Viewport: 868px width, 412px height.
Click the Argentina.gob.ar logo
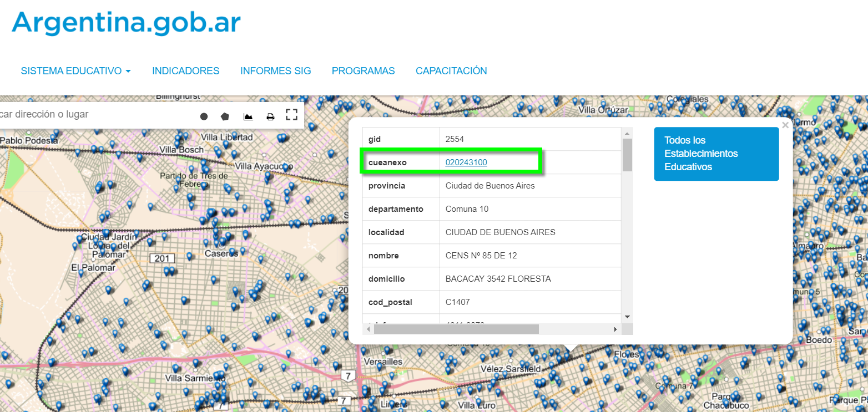pyautogui.click(x=126, y=23)
